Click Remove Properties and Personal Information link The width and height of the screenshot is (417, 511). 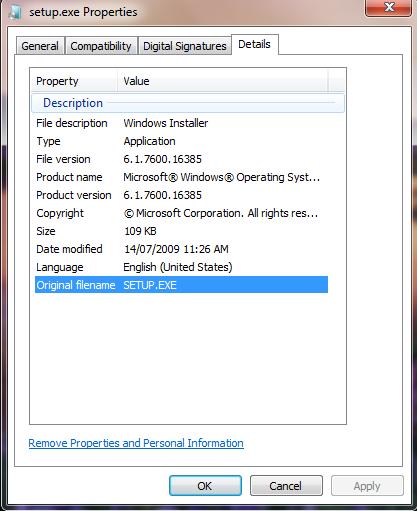click(x=136, y=443)
